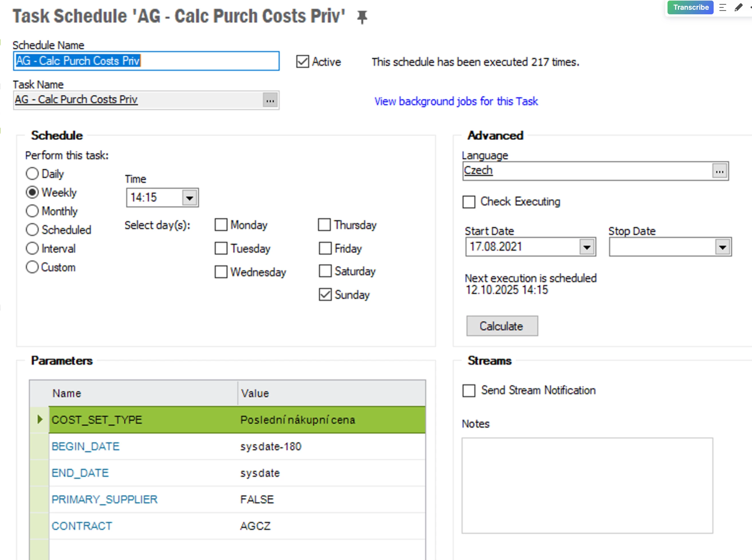Open the Stop Date dropdown arrow
The width and height of the screenshot is (752, 560).
click(x=722, y=247)
